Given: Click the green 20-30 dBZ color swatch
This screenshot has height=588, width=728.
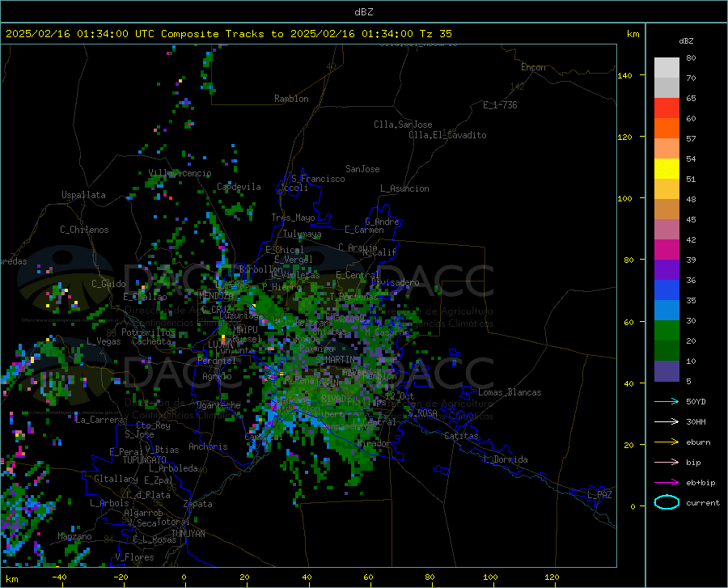Looking at the screenshot, I should click(667, 331).
